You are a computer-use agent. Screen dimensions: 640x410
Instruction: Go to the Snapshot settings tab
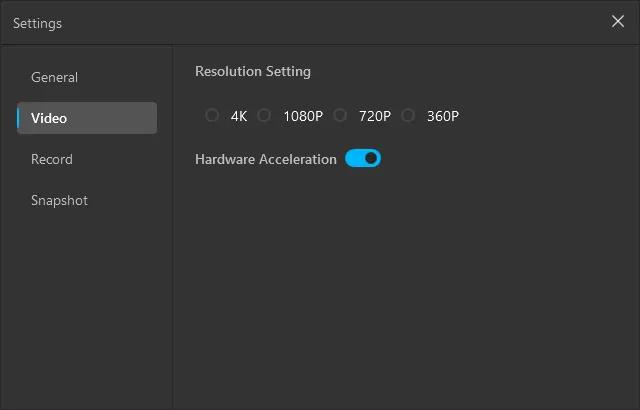(x=59, y=200)
